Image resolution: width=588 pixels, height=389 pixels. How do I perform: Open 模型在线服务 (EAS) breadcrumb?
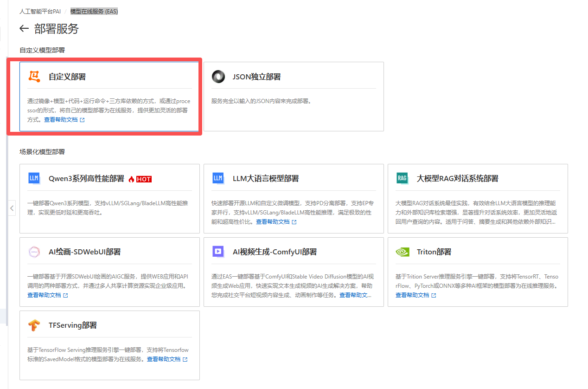pos(94,11)
